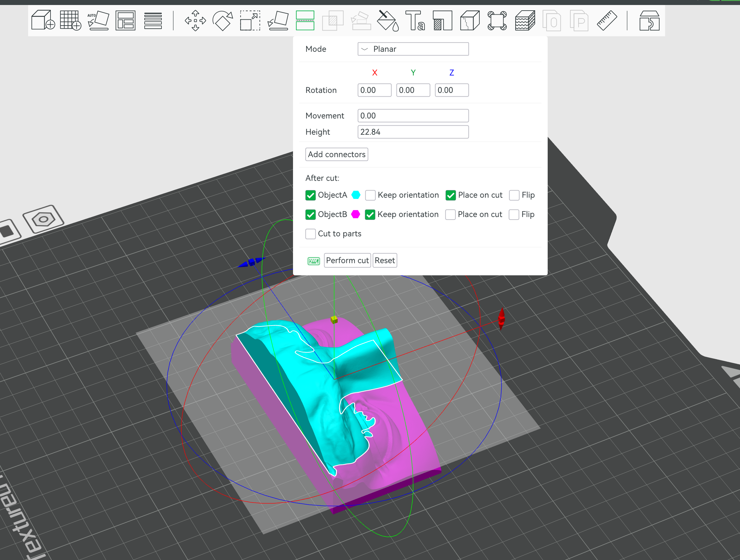Disable Keep orientation for ObjectB
740x560 pixels.
click(x=370, y=215)
